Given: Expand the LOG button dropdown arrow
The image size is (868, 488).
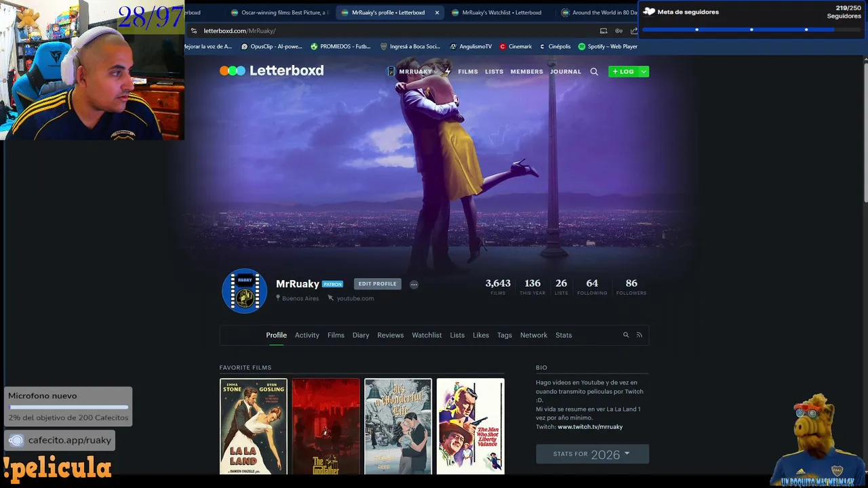Looking at the screenshot, I should click(x=644, y=71).
